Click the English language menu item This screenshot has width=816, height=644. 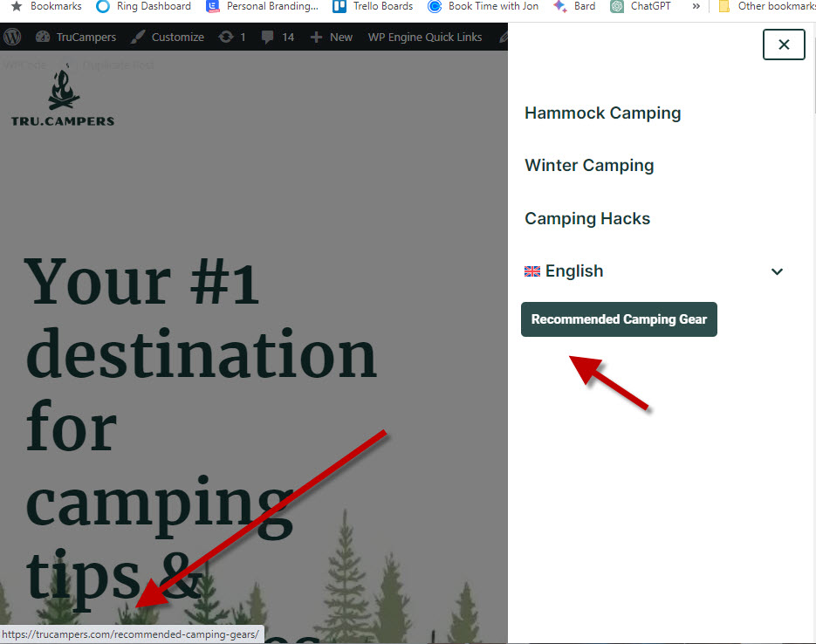click(574, 271)
